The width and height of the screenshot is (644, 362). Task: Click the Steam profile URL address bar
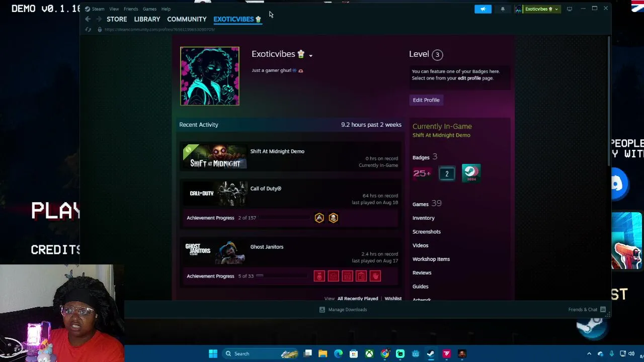159,30
